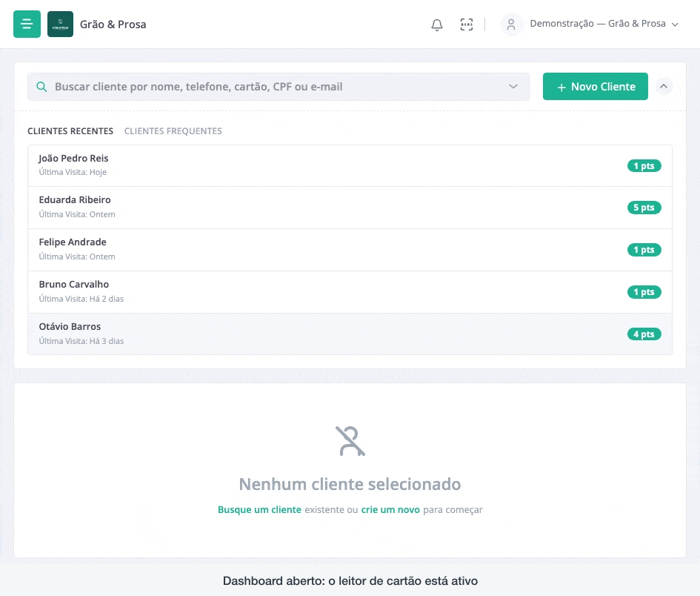This screenshot has height=596, width=700.
Task: Switch to Clientes Frequentes tab
Action: (x=173, y=131)
